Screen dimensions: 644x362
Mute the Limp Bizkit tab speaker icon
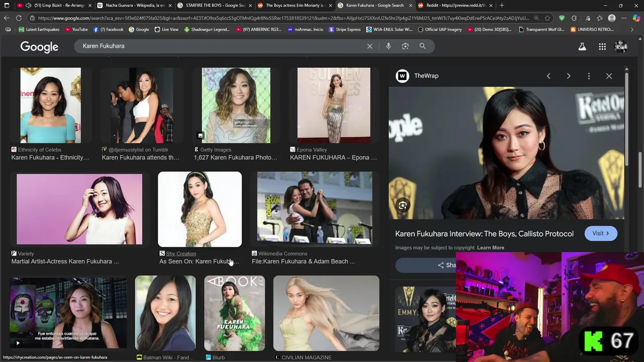(x=28, y=6)
